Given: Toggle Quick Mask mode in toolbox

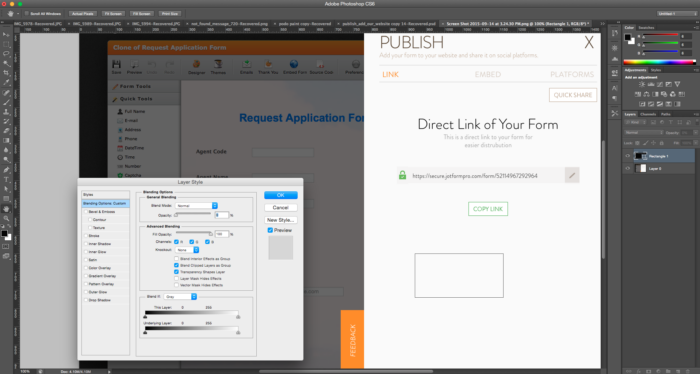Looking at the screenshot, I should point(6,246).
